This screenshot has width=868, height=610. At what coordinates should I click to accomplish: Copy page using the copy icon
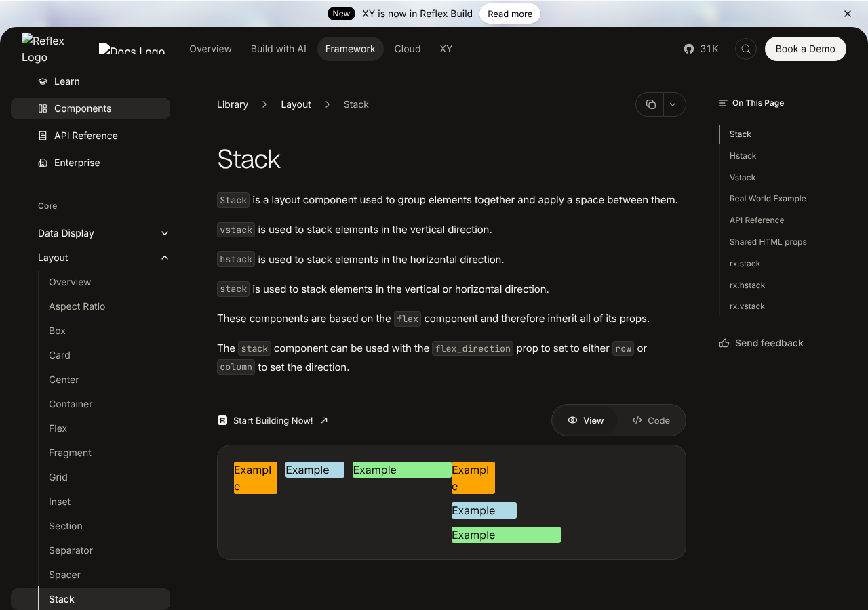pos(650,104)
